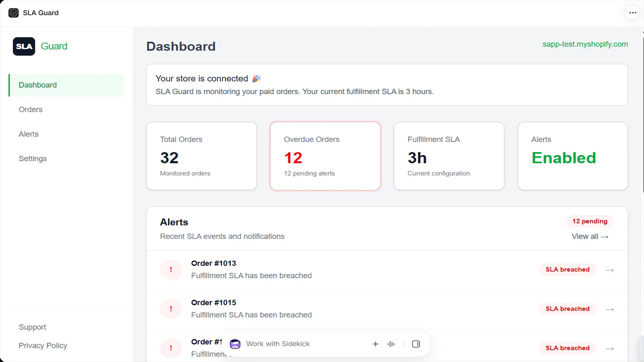Open the three-dot menu in header
Image resolution: width=644 pixels, height=362 pixels.
(633, 12)
